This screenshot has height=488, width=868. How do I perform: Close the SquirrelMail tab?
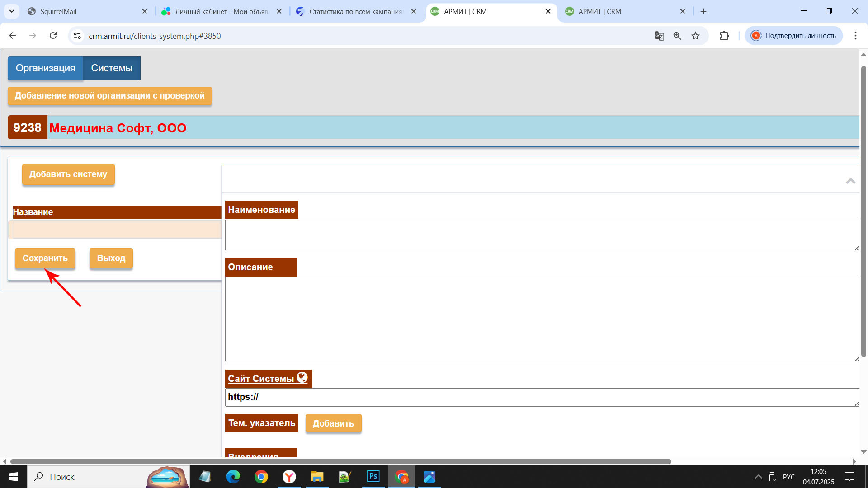tap(145, 11)
